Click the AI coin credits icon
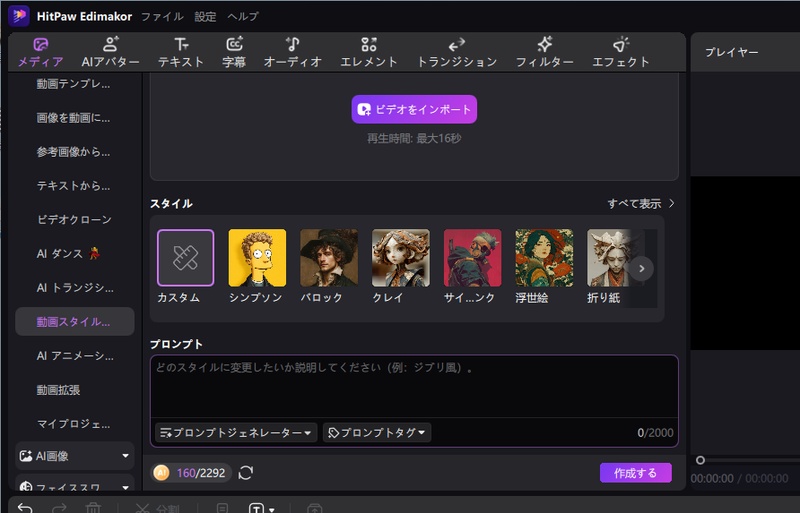The image size is (800, 513). (161, 473)
